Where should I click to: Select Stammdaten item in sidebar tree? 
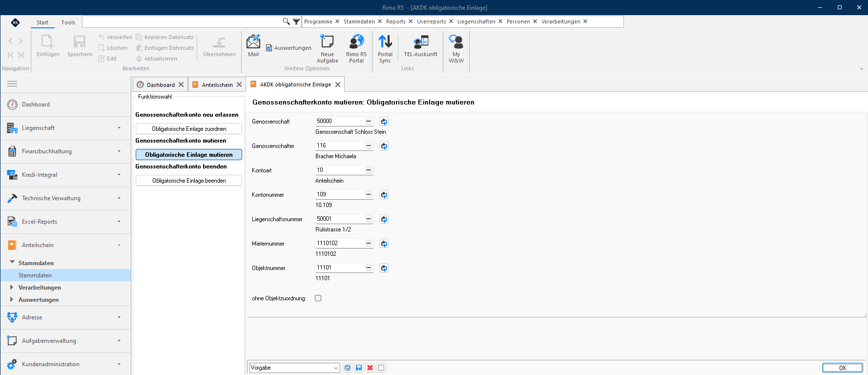66,275
